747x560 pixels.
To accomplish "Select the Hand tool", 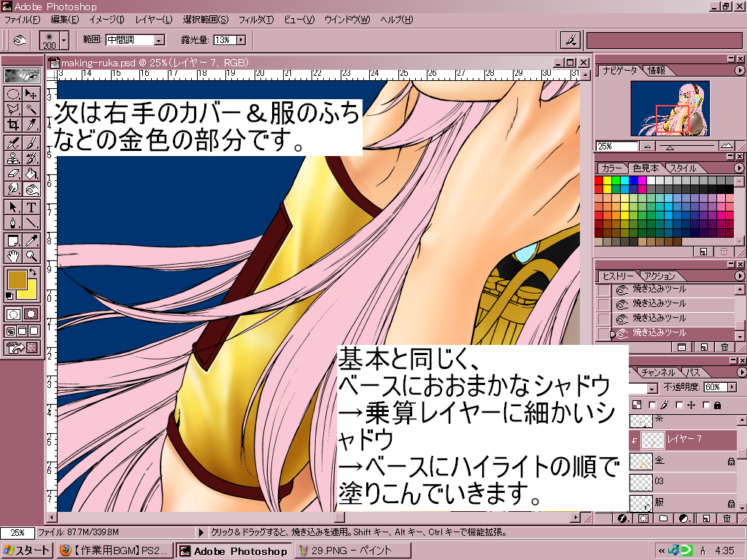I will point(14,256).
